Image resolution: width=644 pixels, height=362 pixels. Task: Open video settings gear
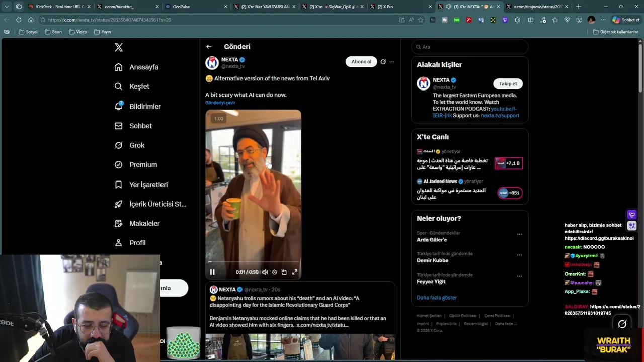274,272
